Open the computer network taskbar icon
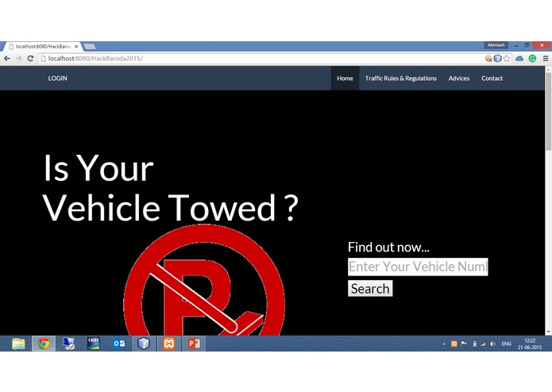 [68, 344]
